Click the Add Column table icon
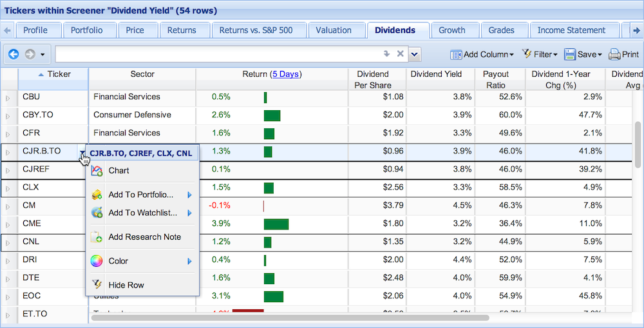Screen dimensions: 644x328 pyautogui.click(x=456, y=54)
